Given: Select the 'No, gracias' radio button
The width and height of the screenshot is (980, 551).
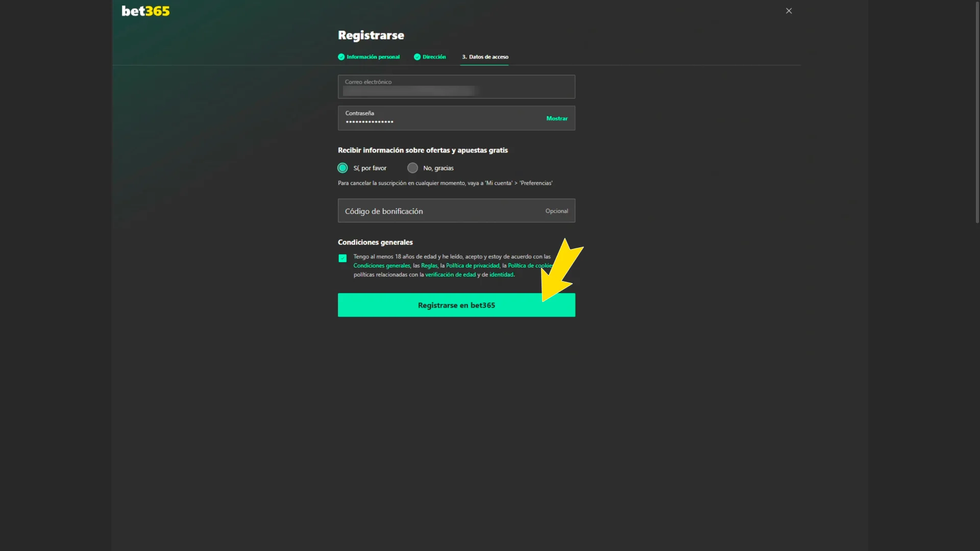Looking at the screenshot, I should pos(412,167).
